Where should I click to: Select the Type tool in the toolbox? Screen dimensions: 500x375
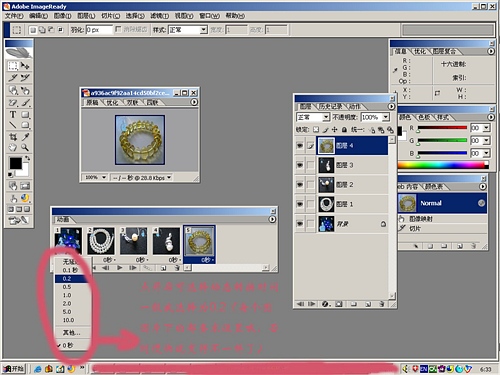13,115
